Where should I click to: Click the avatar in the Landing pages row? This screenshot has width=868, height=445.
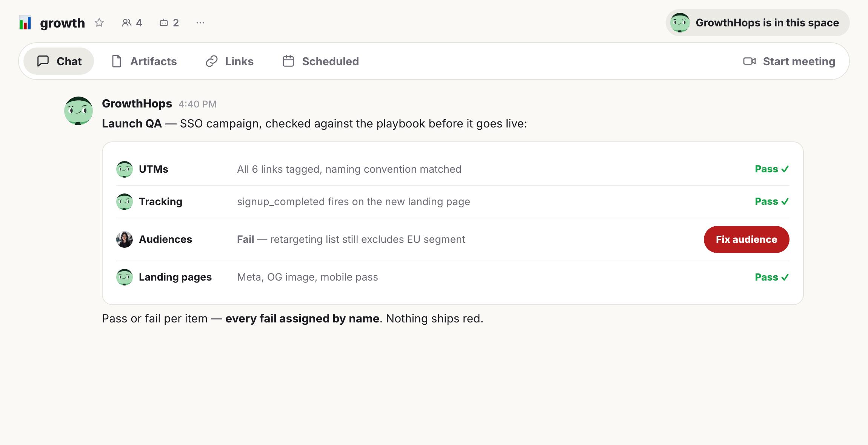pyautogui.click(x=124, y=277)
